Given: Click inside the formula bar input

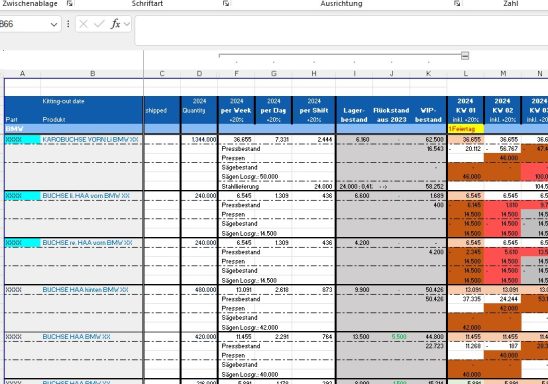Looking at the screenshot, I should [341, 30].
